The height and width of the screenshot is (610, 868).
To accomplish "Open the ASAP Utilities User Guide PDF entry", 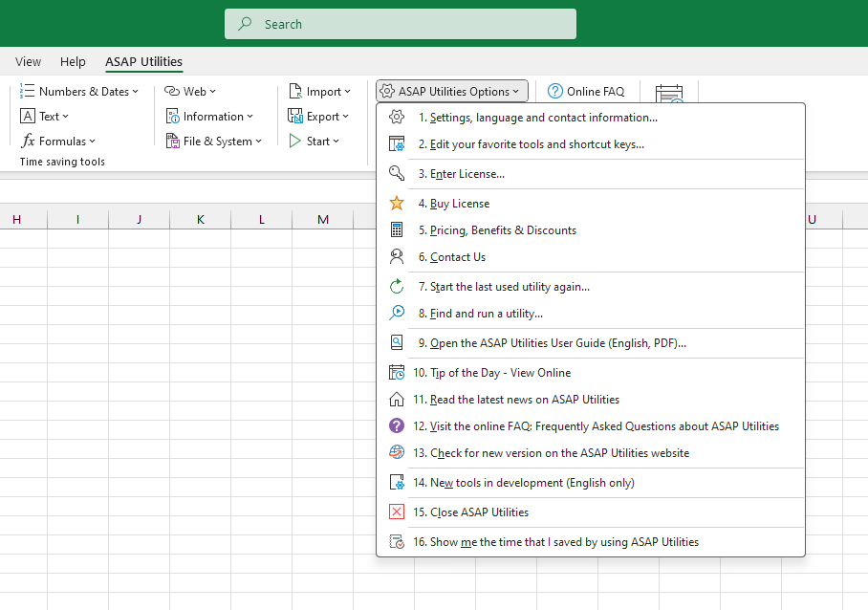I will point(591,343).
